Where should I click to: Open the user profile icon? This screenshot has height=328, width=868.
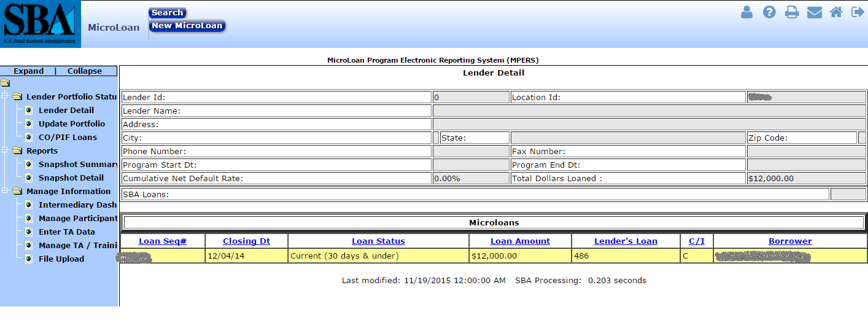[x=746, y=12]
